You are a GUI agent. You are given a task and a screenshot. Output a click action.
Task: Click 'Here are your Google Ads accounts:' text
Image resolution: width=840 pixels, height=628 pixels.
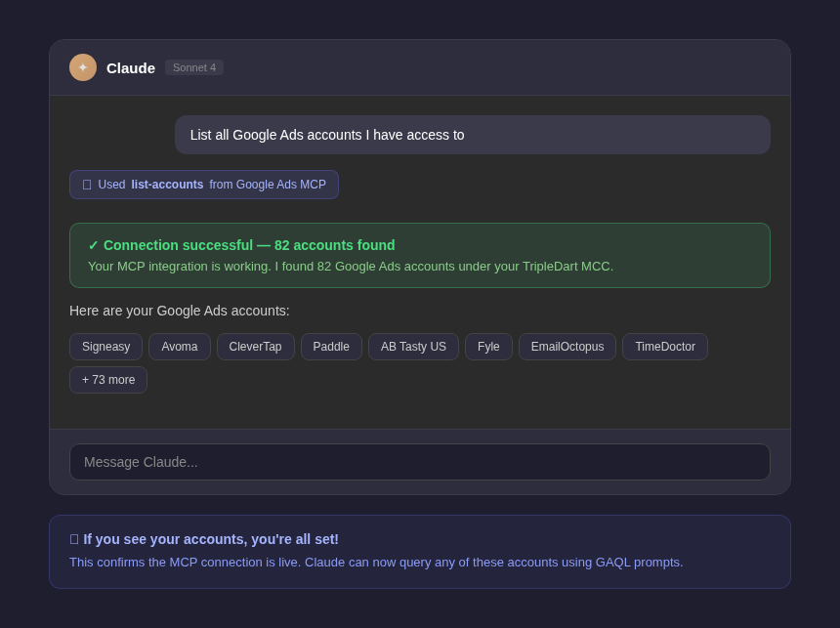[x=180, y=311]
